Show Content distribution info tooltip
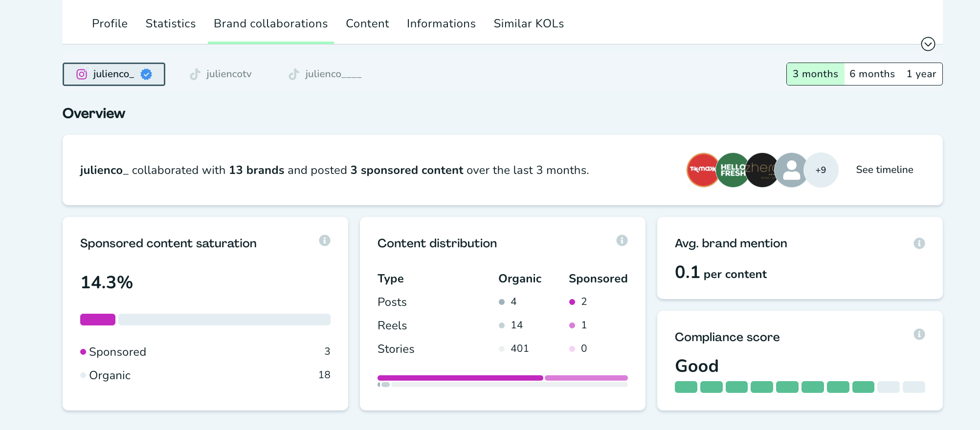The width and height of the screenshot is (980, 430). point(622,240)
